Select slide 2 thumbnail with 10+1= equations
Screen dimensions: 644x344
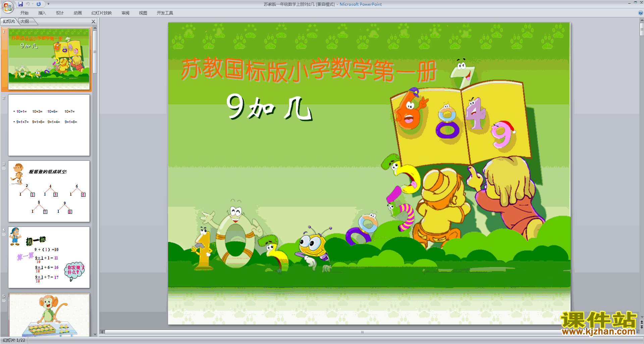click(x=49, y=125)
